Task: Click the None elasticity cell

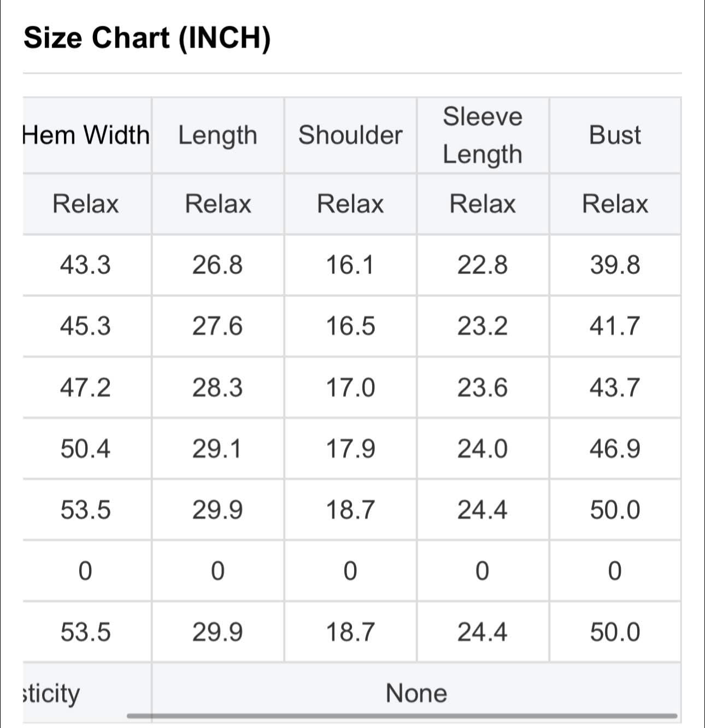Action: [416, 694]
